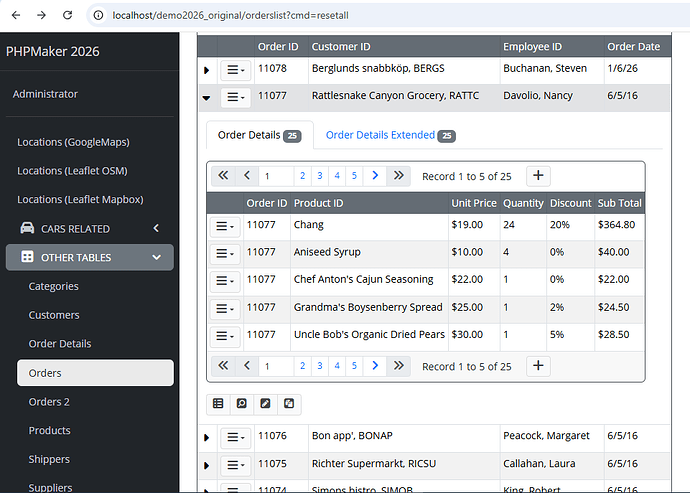Click the master/detail copy icon
The width and height of the screenshot is (690, 493).
pos(289,404)
